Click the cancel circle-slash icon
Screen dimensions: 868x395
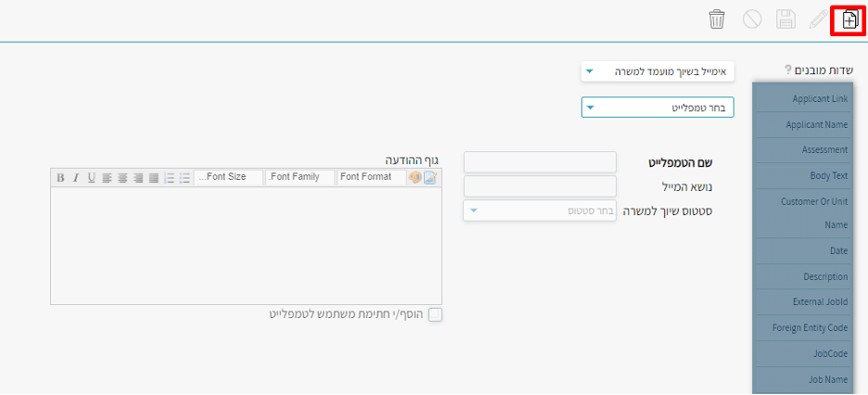tap(752, 19)
